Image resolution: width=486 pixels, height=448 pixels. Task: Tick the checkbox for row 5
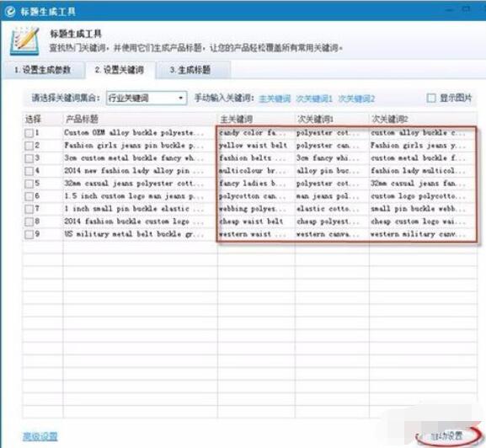[29, 184]
